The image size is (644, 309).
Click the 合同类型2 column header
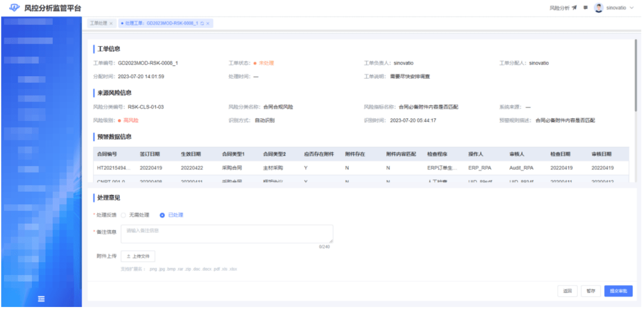tap(275, 154)
